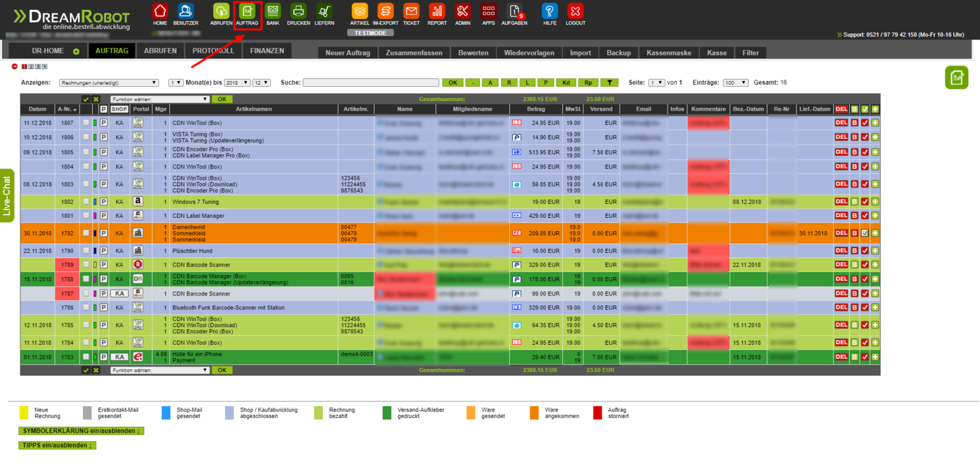Viewport: 980px width, 466px height.
Task: Open the AUFGABEN tasks icon
Action: (514, 11)
